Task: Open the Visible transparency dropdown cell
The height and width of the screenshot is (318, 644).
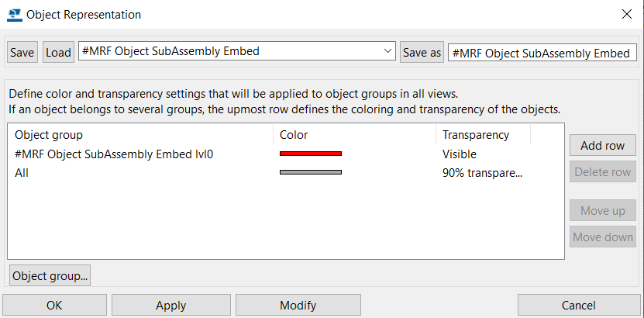Action: pos(483,154)
